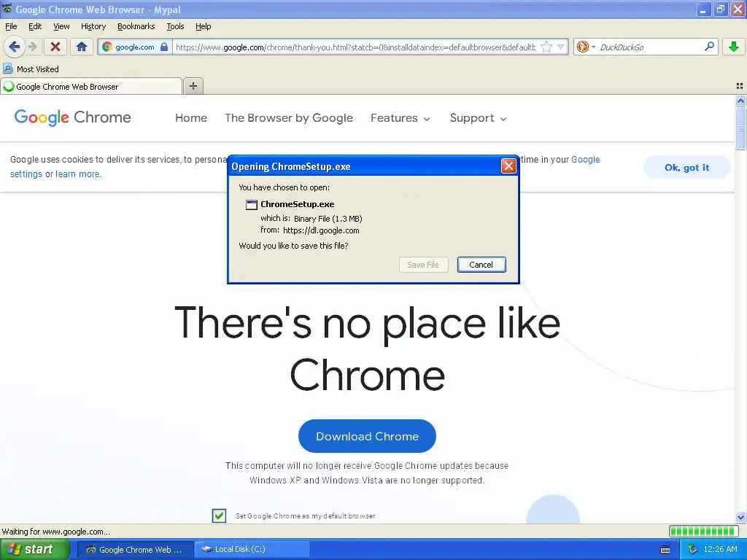This screenshot has width=747, height=560.
Task: Expand the Features dropdown
Action: pyautogui.click(x=400, y=117)
